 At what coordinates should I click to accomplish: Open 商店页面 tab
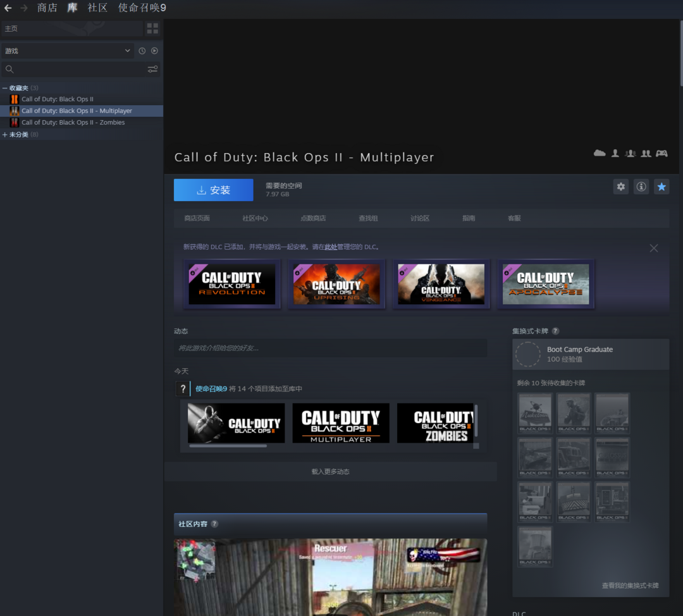(197, 218)
